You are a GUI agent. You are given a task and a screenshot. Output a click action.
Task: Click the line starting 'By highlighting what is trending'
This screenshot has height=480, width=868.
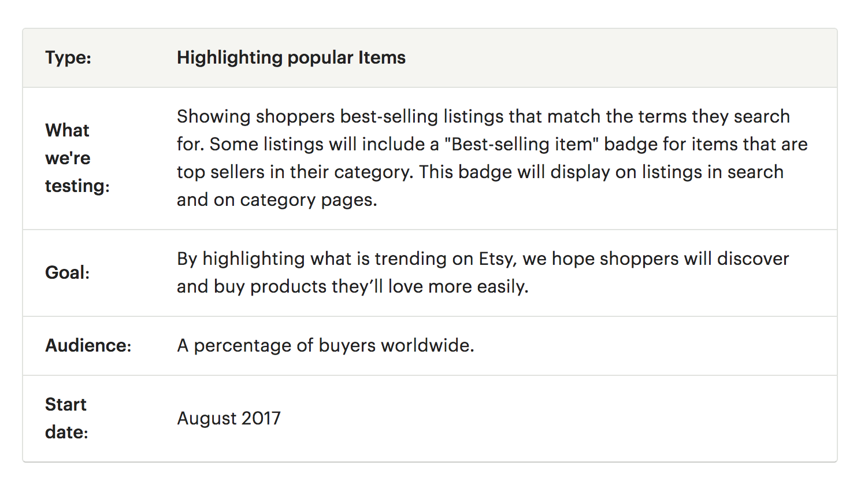pos(483,259)
